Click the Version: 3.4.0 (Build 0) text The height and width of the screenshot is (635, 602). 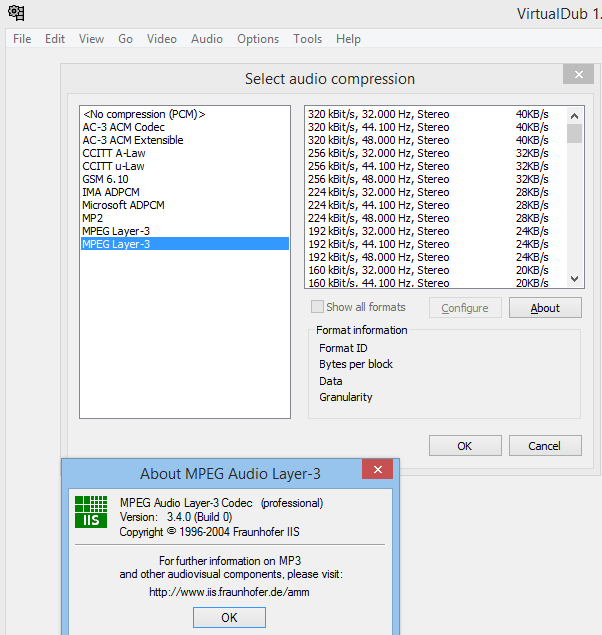pos(176,517)
